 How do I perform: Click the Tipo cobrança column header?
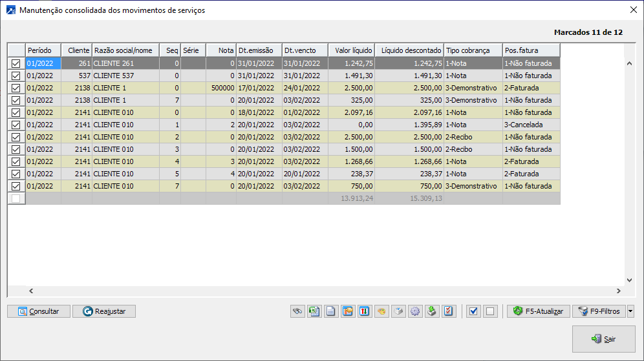[x=473, y=50]
